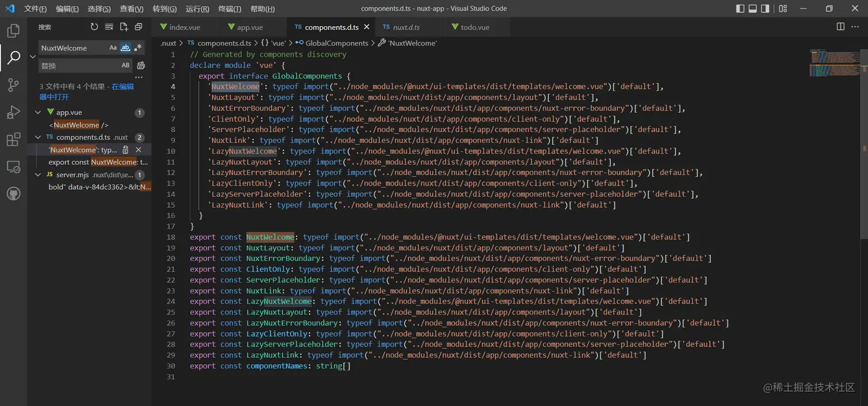Focus the 替换 replace input field
This screenshot has width=868, height=406.
click(79, 65)
